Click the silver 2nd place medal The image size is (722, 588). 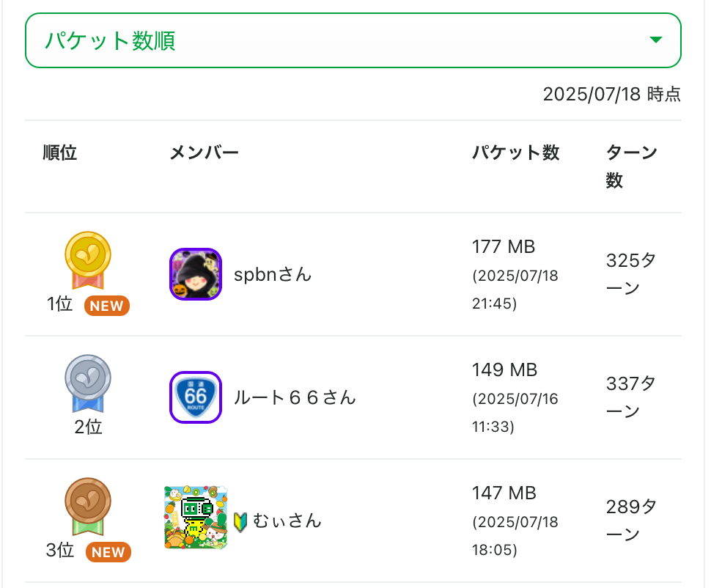click(88, 383)
